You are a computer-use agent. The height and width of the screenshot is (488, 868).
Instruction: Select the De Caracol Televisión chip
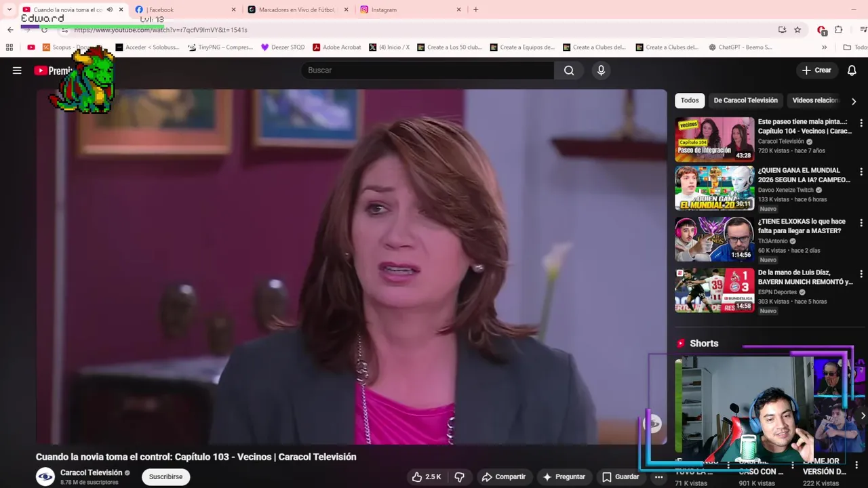coord(745,100)
